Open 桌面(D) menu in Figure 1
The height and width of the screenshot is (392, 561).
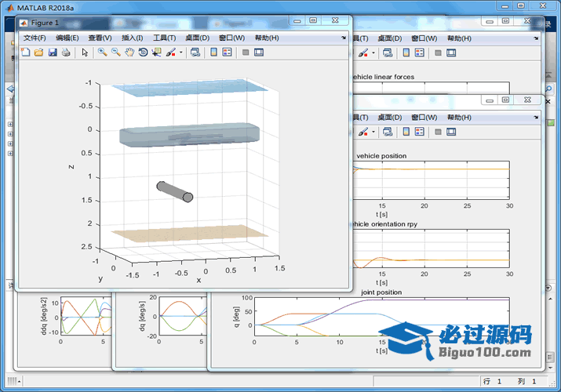click(197, 38)
